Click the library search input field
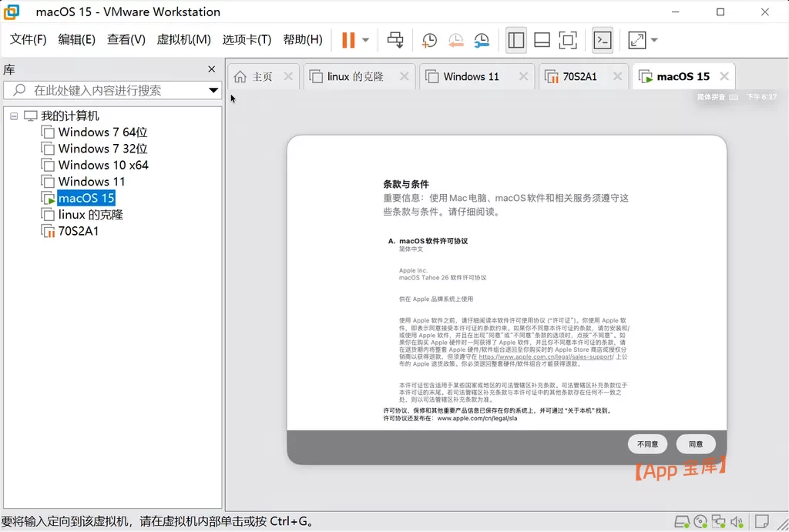Screen dimensions: 789x532 [112, 91]
